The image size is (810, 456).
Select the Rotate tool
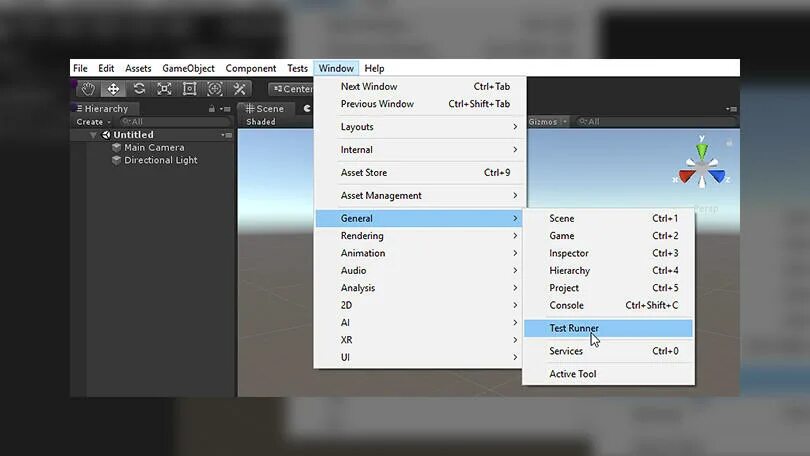138,89
